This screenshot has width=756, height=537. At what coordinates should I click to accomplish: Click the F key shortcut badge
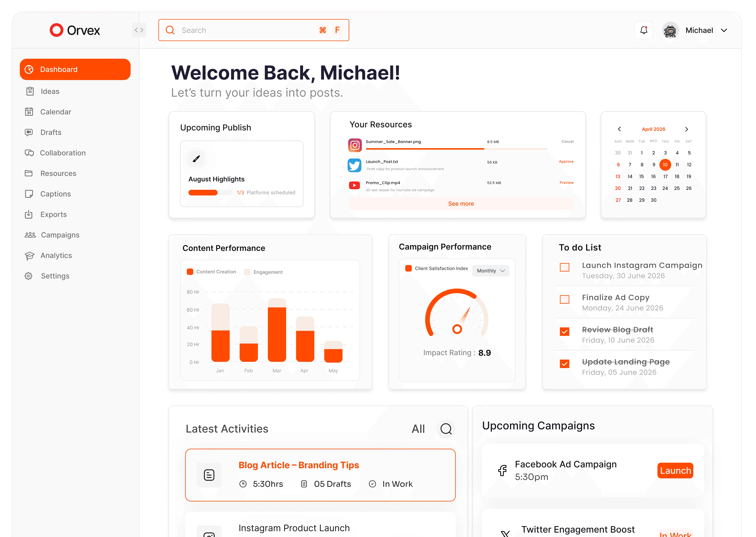pyautogui.click(x=337, y=30)
